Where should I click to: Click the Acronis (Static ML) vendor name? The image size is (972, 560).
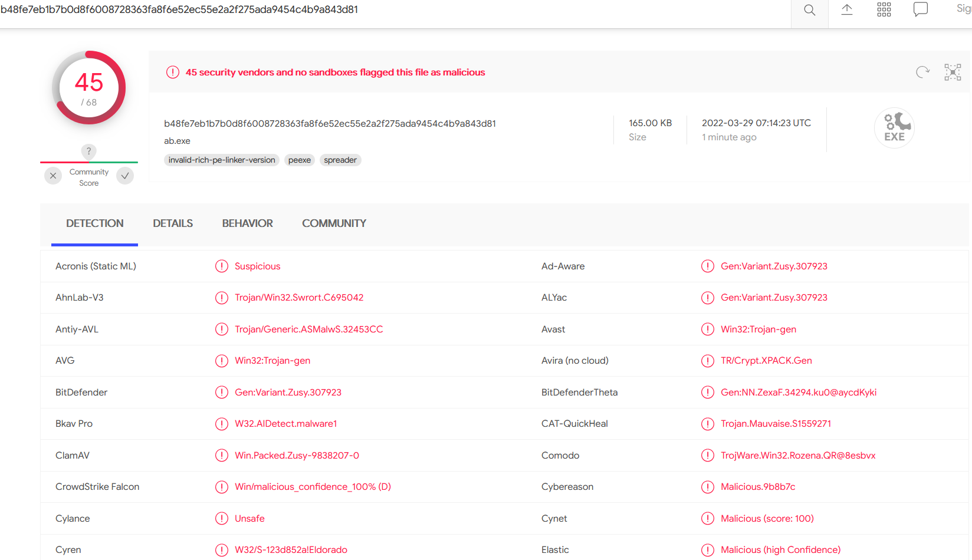[x=96, y=266]
